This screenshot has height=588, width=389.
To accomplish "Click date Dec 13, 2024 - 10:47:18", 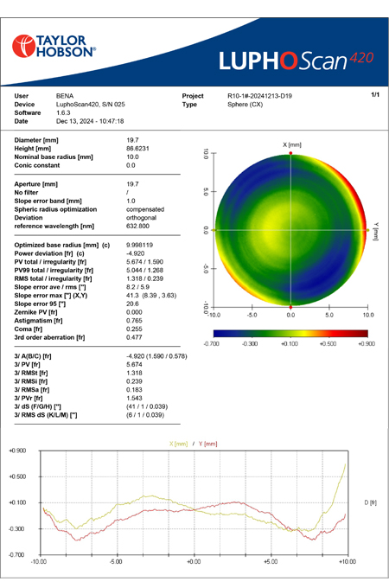I will [x=90, y=121].
